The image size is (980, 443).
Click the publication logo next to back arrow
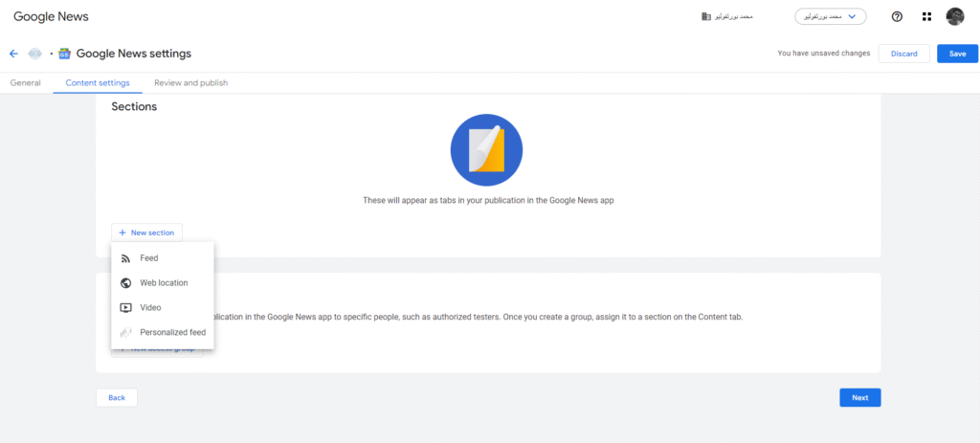35,54
